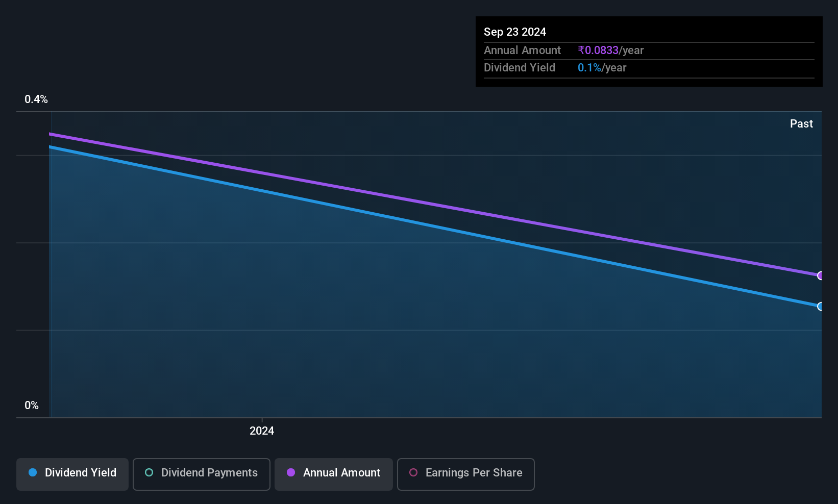Image resolution: width=838 pixels, height=504 pixels.
Task: Click the 0.1%/year dividend yield value
Action: click(x=602, y=67)
